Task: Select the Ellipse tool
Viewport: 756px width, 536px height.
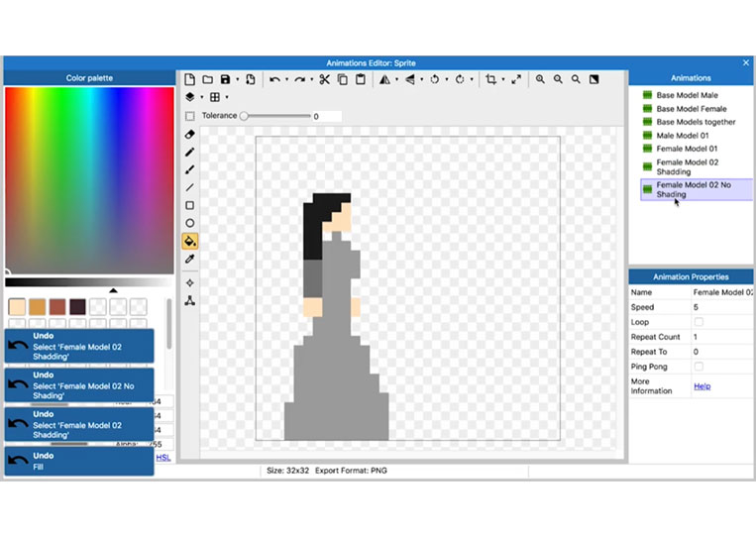Action: (x=190, y=223)
